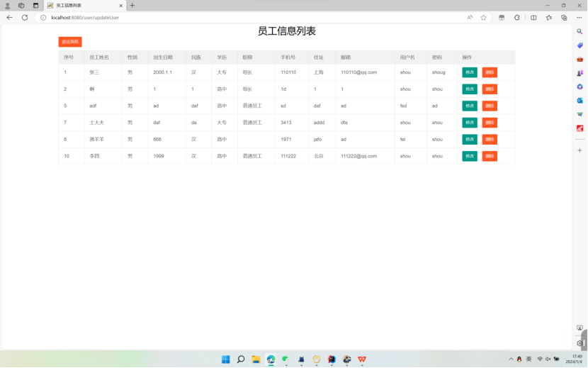
Task: Open WPS Office from taskbar
Action: (x=362, y=359)
